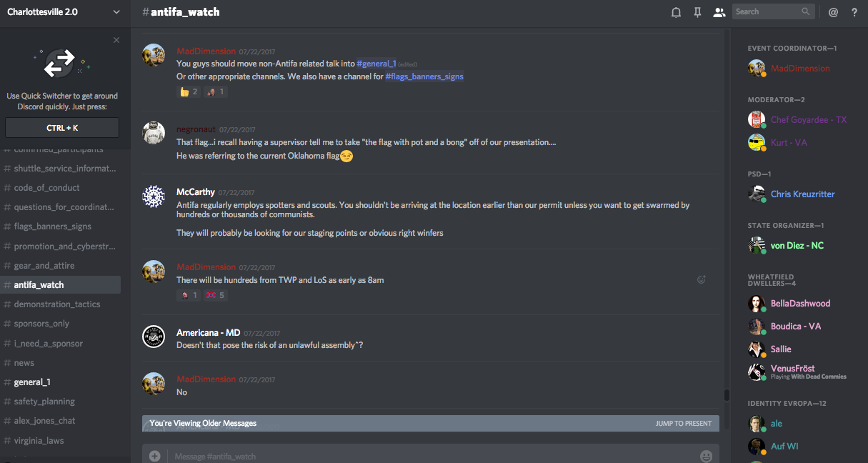The height and width of the screenshot is (463, 868).
Task: Click the chat scrollbar thumb
Action: pos(727,395)
